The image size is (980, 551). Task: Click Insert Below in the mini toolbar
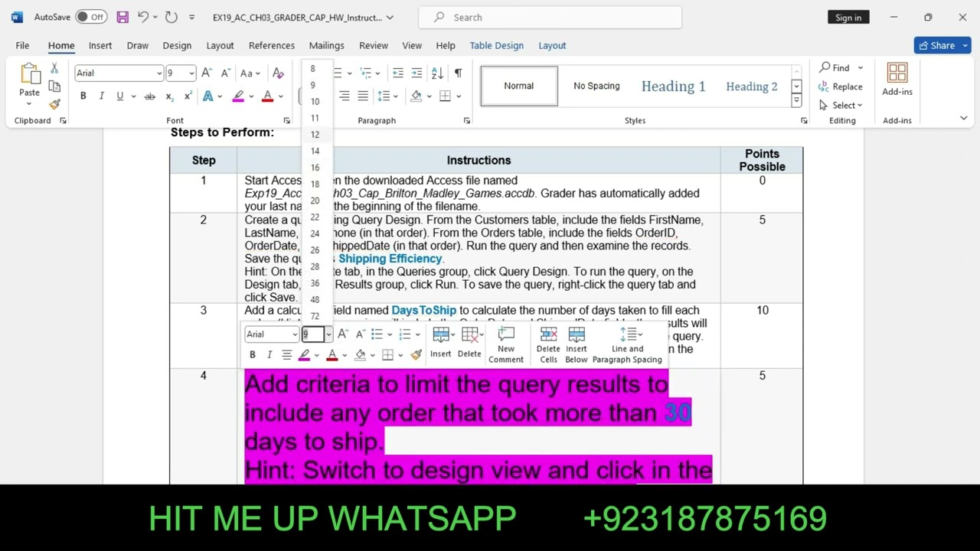point(577,345)
